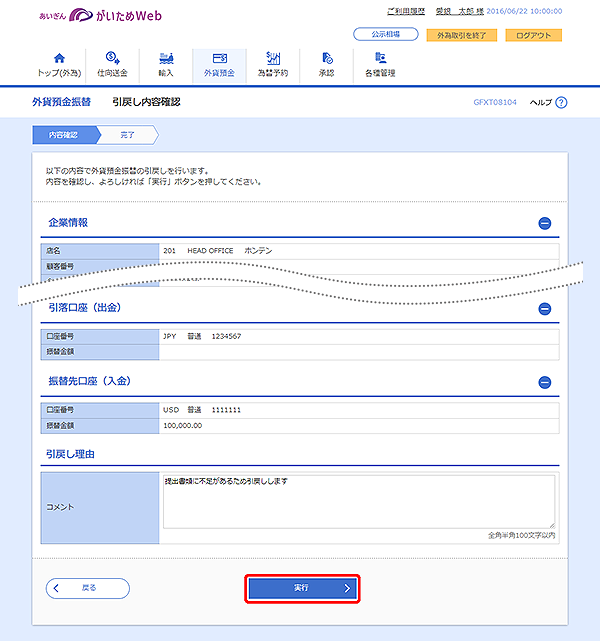Click the 顧客番号 row label
The height and width of the screenshot is (641, 600).
click(x=60, y=267)
